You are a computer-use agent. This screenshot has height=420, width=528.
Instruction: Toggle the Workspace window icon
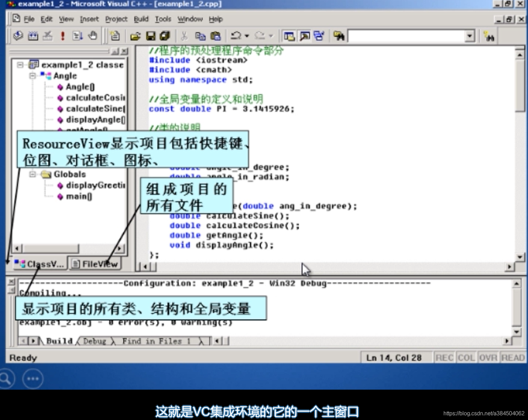point(289,36)
